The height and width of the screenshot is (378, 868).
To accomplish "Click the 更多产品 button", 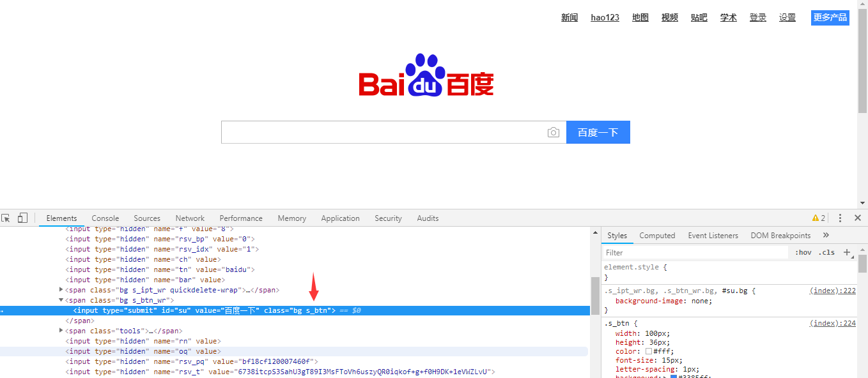I will [830, 17].
